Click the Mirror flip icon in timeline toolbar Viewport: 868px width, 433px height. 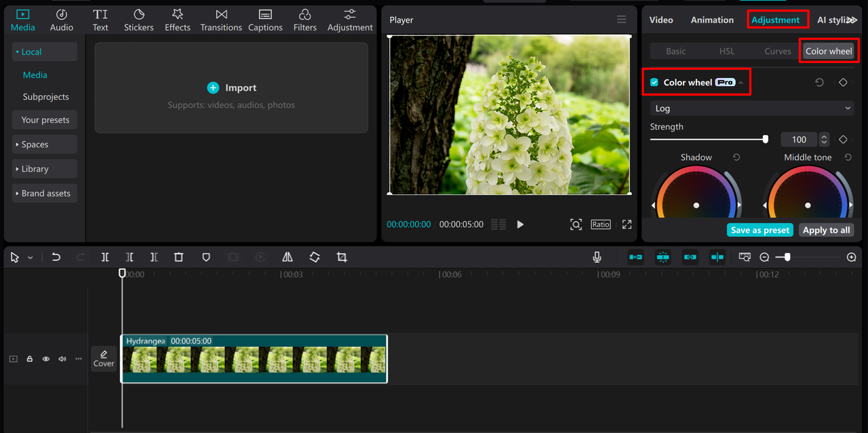288,257
